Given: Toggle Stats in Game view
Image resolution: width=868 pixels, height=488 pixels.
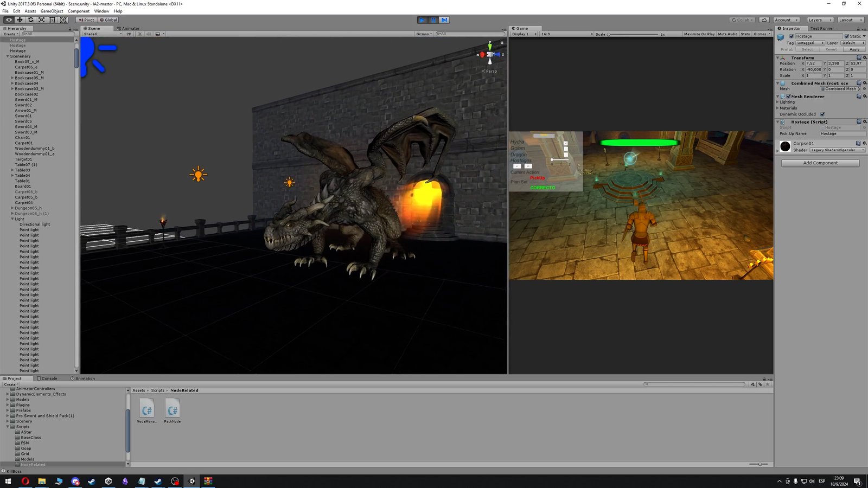Looking at the screenshot, I should [x=745, y=34].
